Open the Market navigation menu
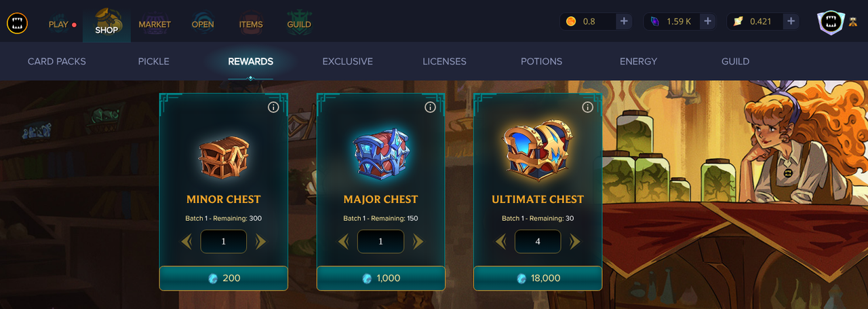This screenshot has width=868, height=309. tap(155, 24)
